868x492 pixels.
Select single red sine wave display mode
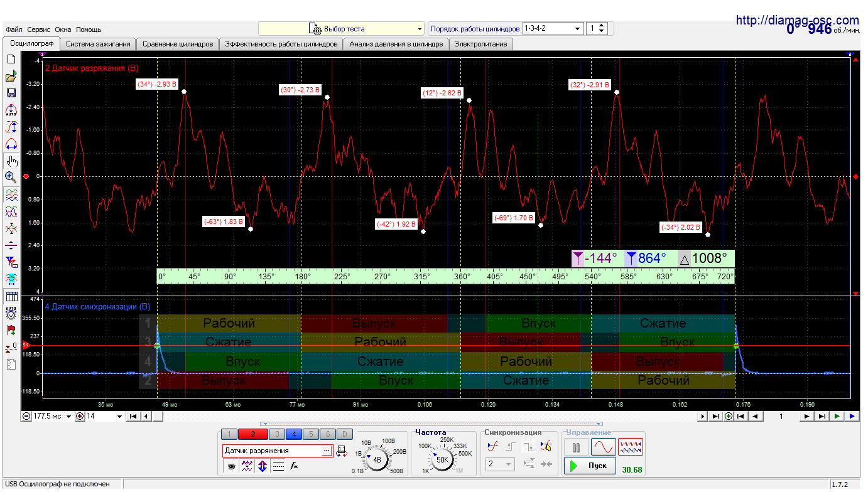(x=603, y=447)
